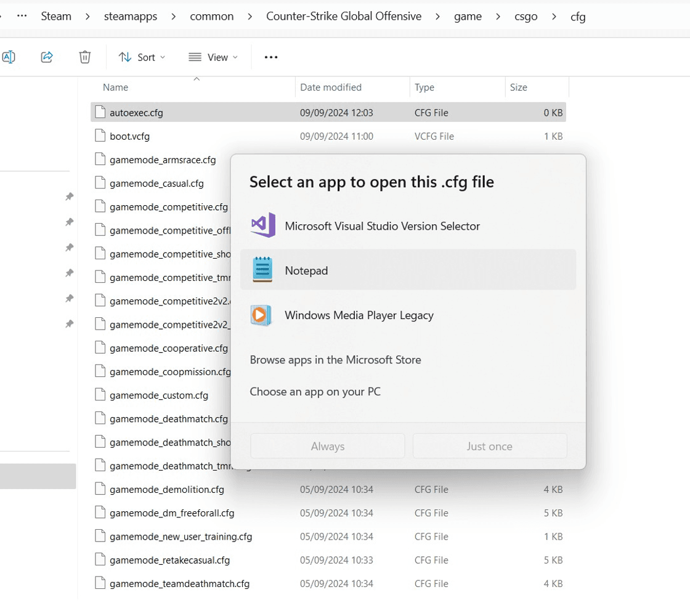
Task: Open the breadcrumb overflow ellipsis before Steam
Action: pyautogui.click(x=22, y=17)
